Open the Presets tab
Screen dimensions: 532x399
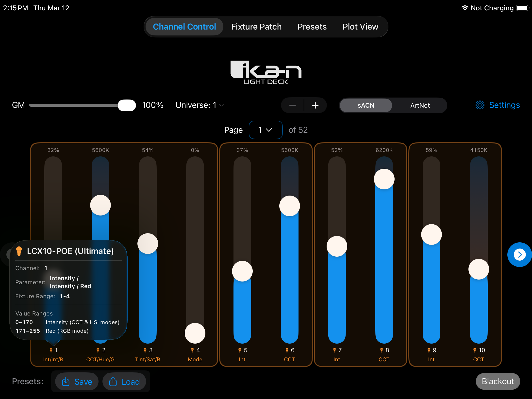[312, 27]
